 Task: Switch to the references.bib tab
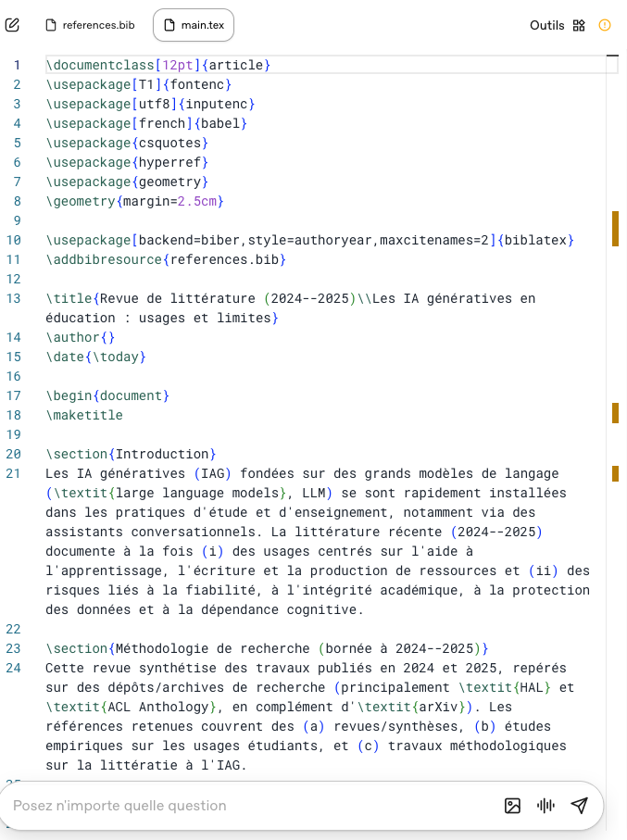click(x=90, y=25)
